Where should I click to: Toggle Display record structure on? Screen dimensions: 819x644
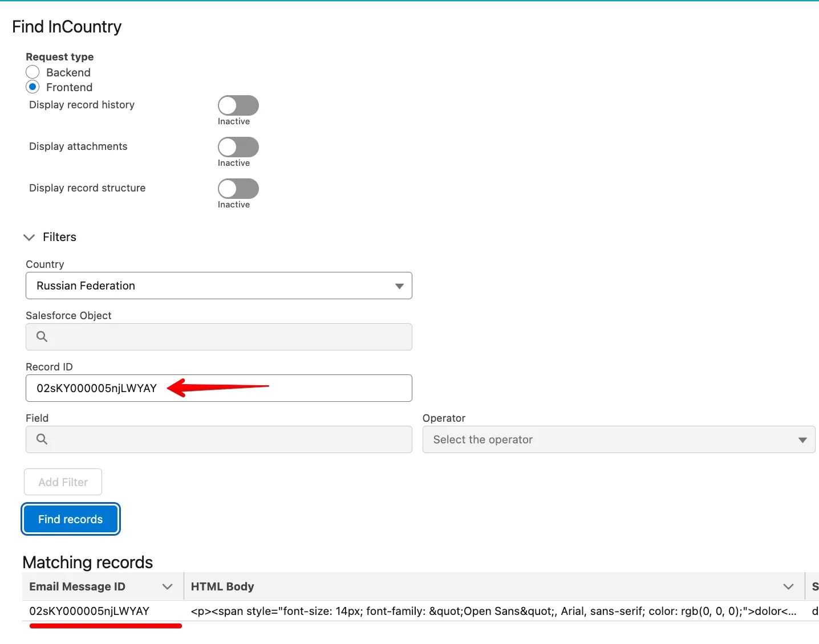pos(238,189)
